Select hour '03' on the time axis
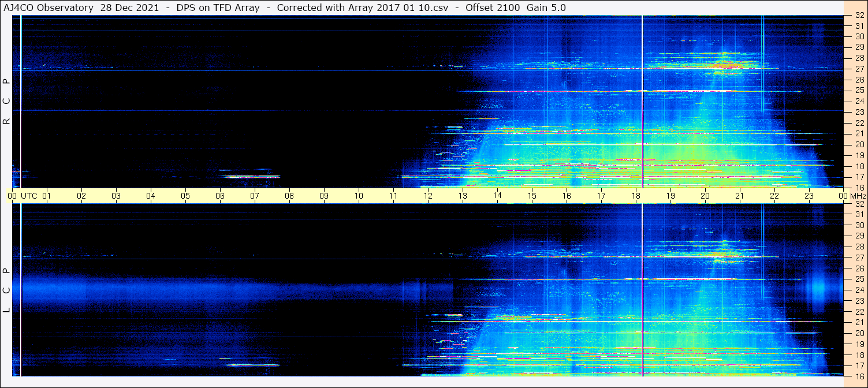The image size is (868, 388). [116, 196]
